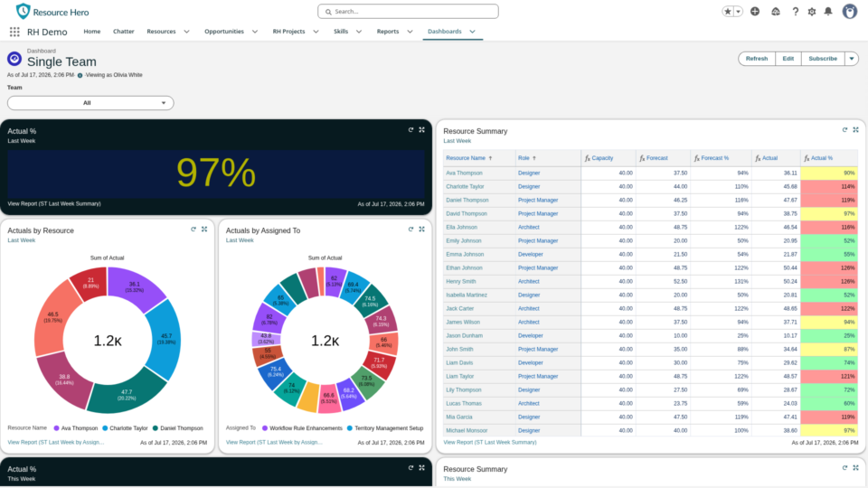Expand the Dashboards tab dropdown chevron
The image size is (868, 488).
pos(472,32)
